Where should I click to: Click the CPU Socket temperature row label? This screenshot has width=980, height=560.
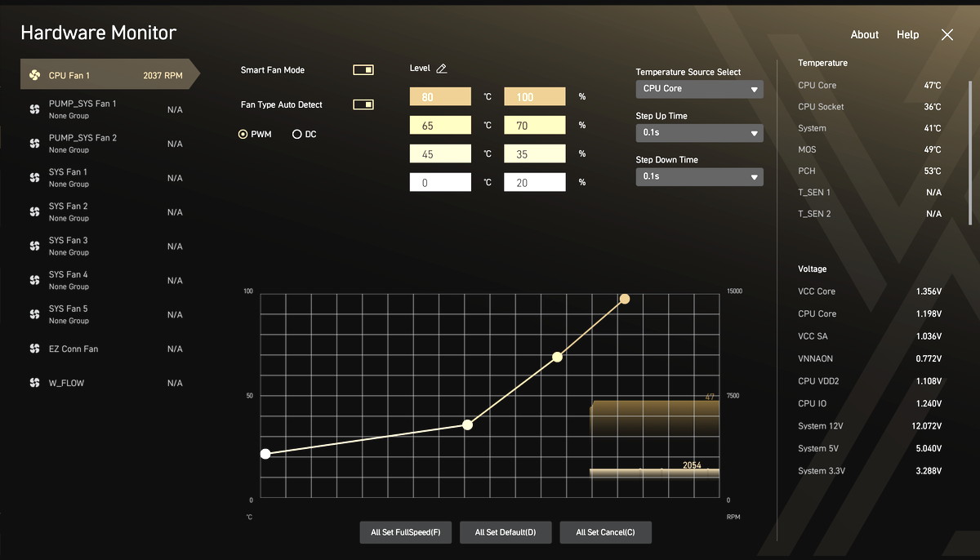click(821, 107)
